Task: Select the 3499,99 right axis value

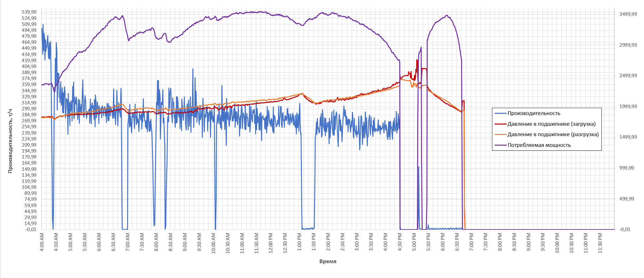Action: tap(628, 14)
